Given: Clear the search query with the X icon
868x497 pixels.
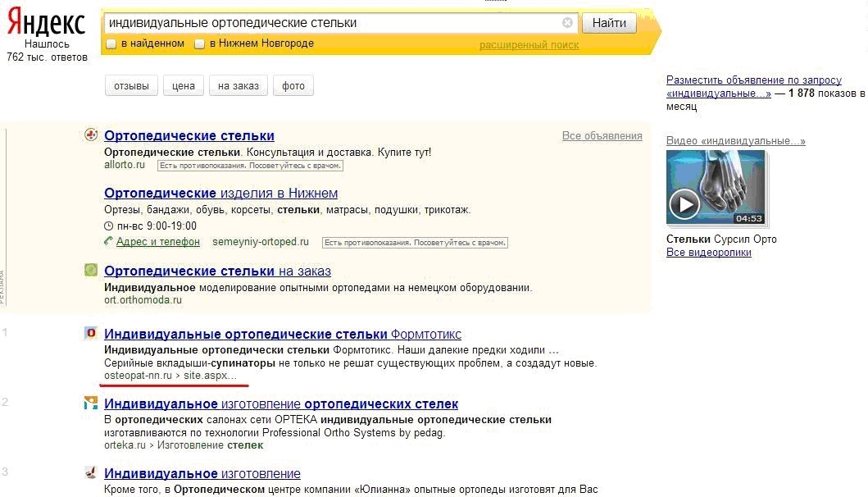Looking at the screenshot, I should point(567,23).
